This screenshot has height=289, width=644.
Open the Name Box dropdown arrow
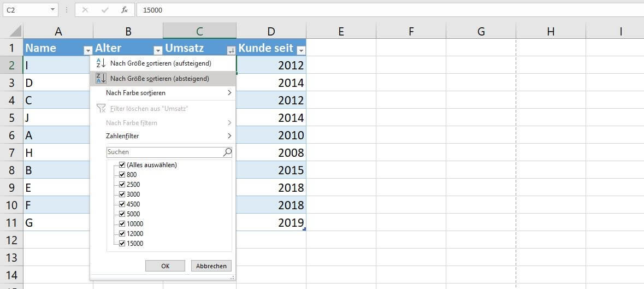[53, 10]
